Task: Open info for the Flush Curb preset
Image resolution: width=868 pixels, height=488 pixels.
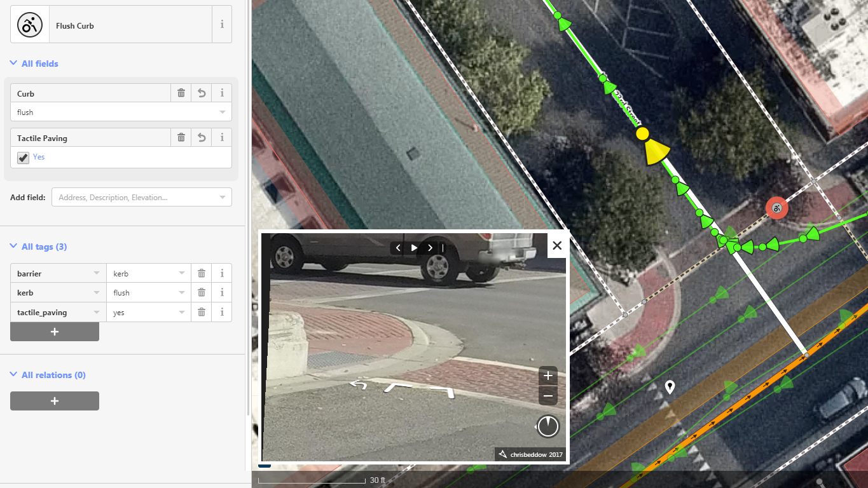Action: point(222,25)
